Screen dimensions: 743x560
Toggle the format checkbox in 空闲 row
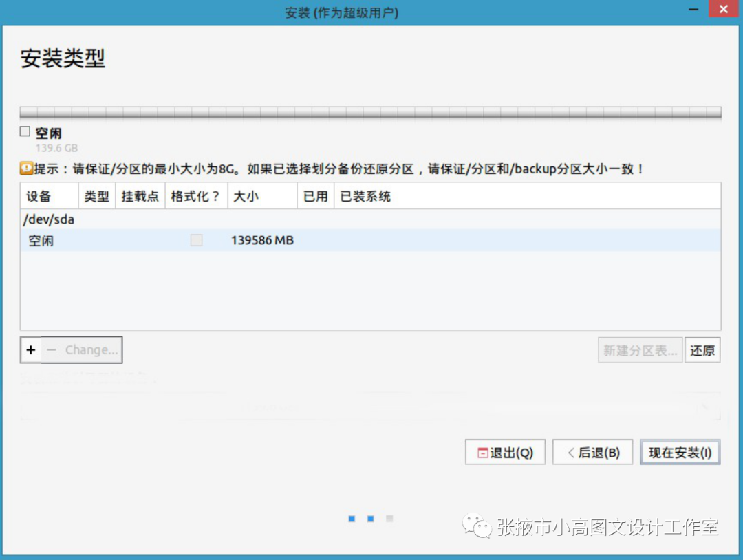[196, 240]
